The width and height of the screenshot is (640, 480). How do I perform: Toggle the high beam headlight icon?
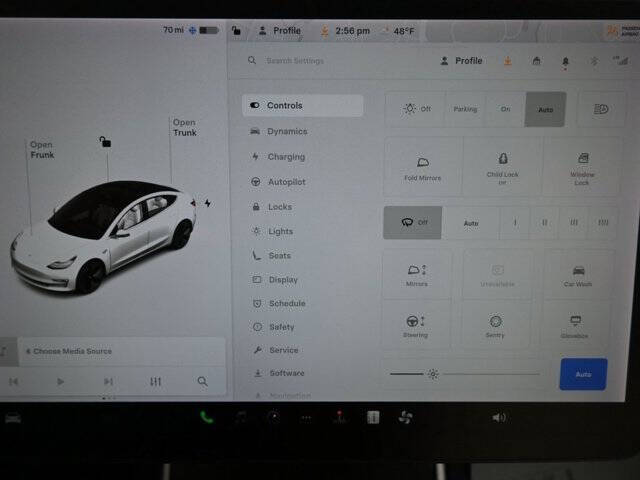point(601,109)
